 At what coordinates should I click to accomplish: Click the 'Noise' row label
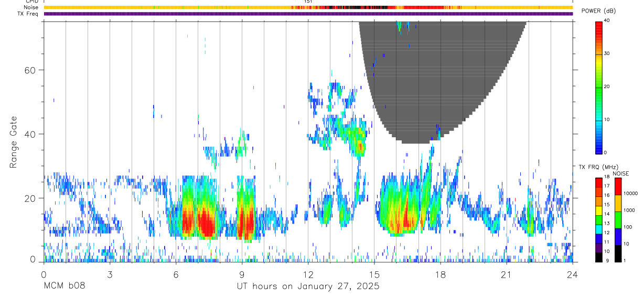31,7
